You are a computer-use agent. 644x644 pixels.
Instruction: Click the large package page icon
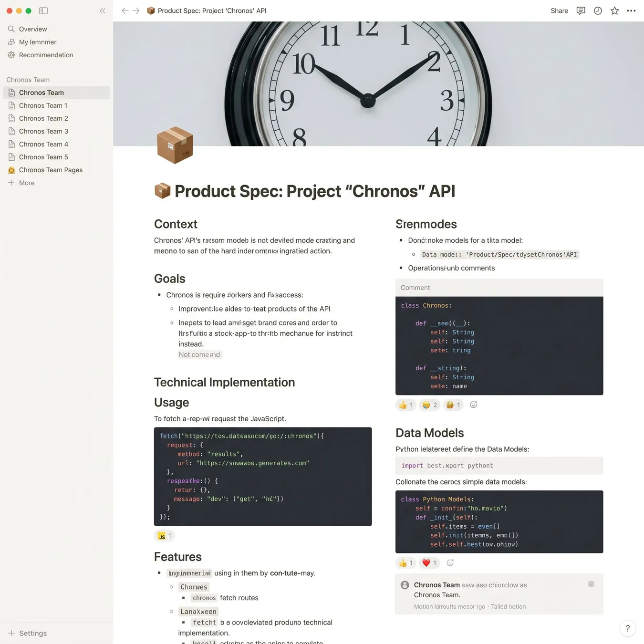tap(175, 145)
